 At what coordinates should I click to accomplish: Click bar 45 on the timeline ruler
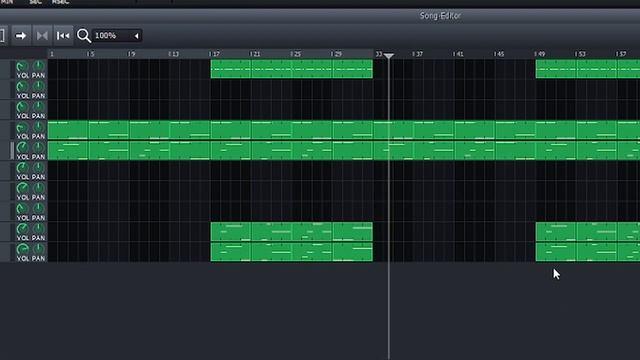point(499,54)
